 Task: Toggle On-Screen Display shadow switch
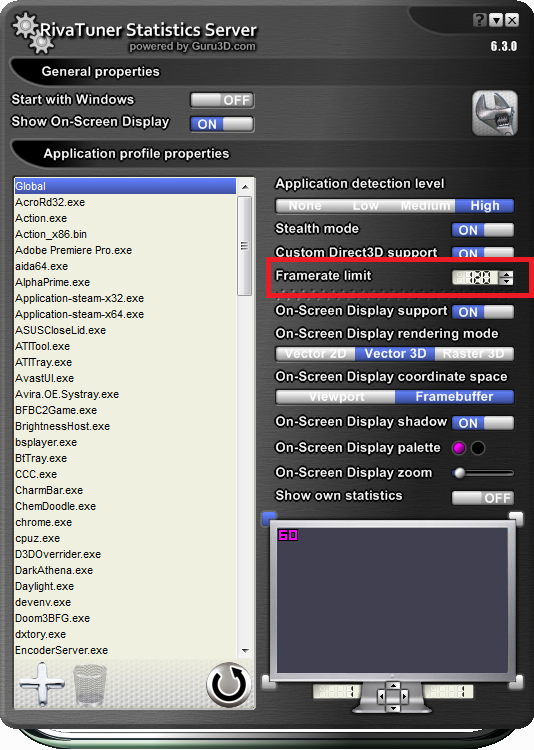click(x=483, y=423)
